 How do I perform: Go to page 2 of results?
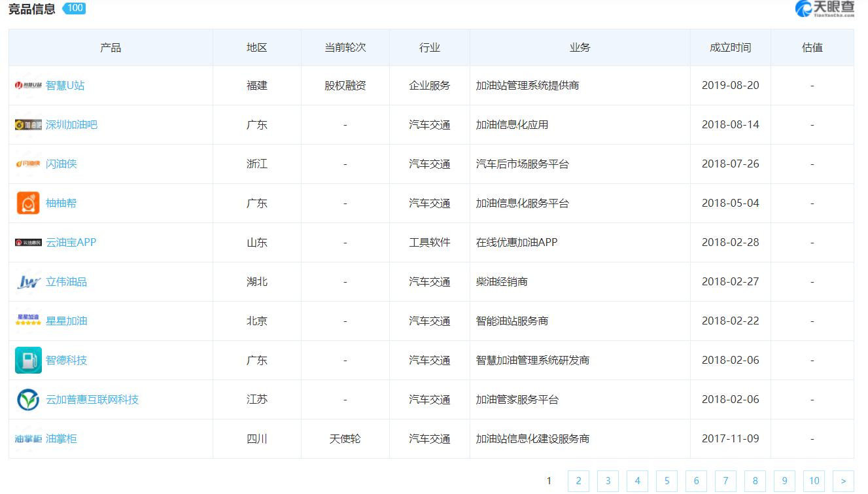point(578,481)
